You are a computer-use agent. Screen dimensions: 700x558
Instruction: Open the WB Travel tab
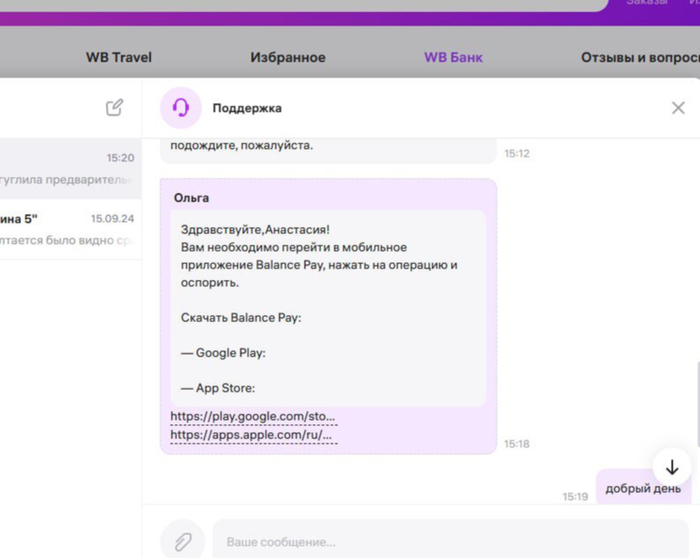pos(118,57)
